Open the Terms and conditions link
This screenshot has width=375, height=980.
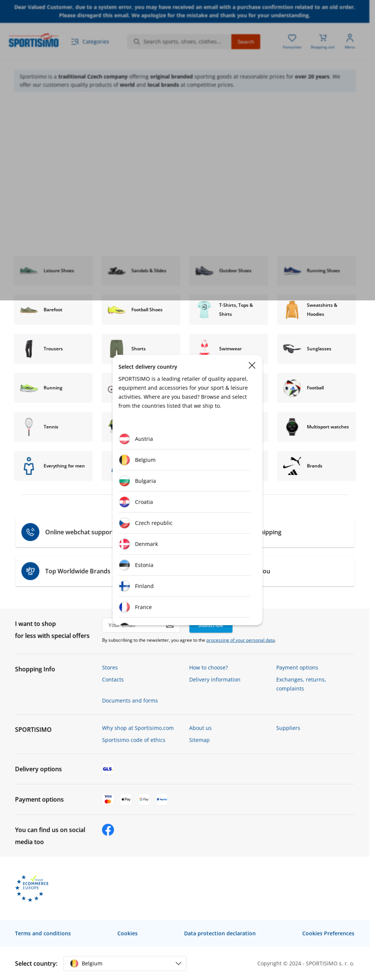(x=43, y=933)
